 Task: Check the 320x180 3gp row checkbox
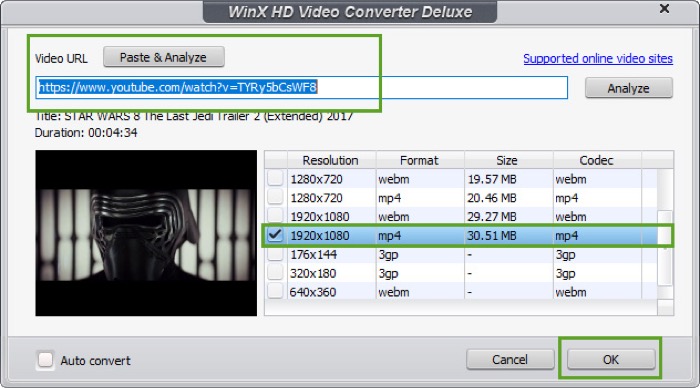pos(275,273)
